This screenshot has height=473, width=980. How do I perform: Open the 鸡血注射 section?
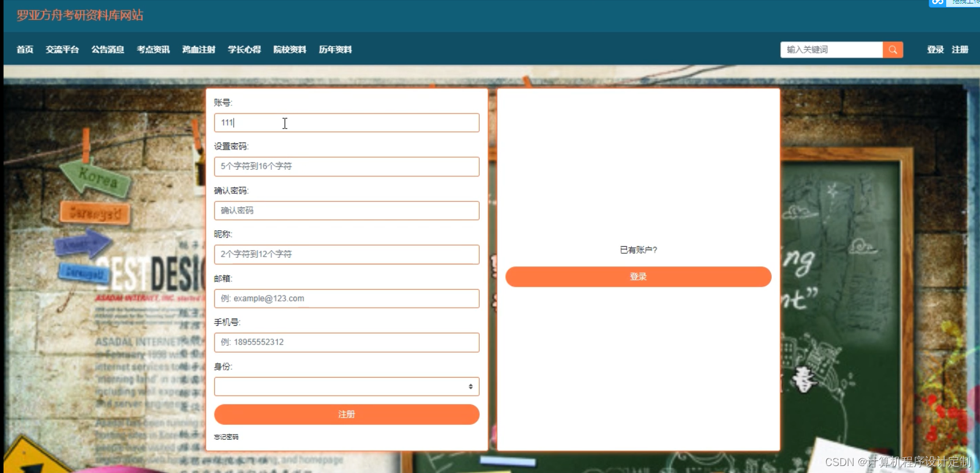(199, 49)
